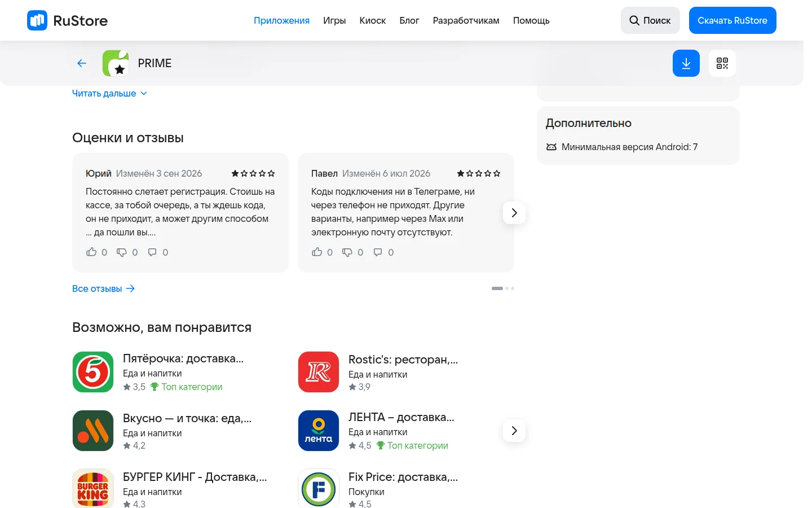
Task: Click the Оценки и отзывы heading
Action: [x=128, y=138]
